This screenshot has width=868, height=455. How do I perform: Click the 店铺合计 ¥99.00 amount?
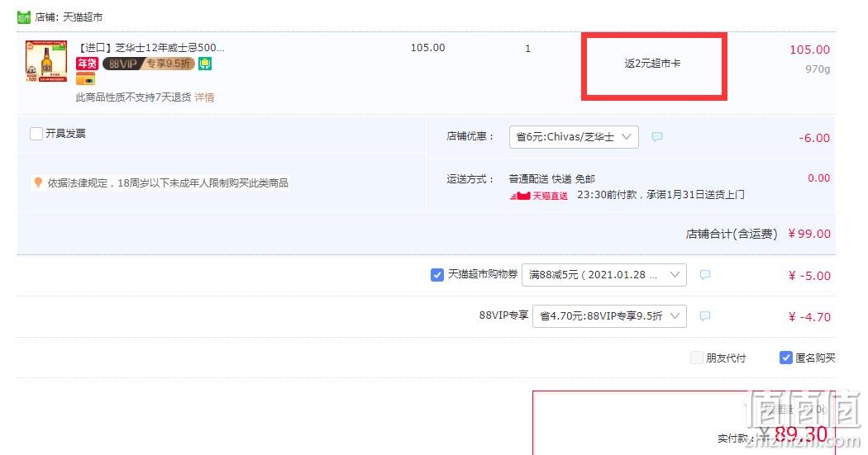(808, 234)
